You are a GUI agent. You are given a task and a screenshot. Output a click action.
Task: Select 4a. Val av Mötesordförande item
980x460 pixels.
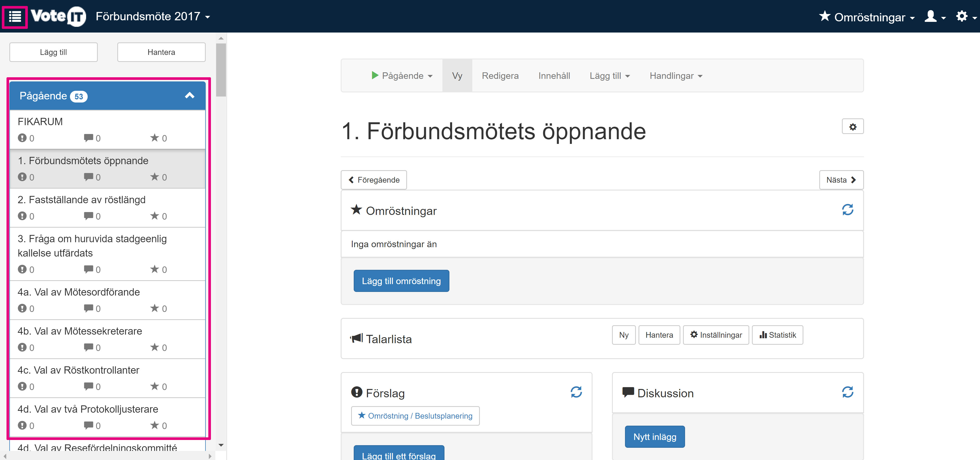(108, 300)
